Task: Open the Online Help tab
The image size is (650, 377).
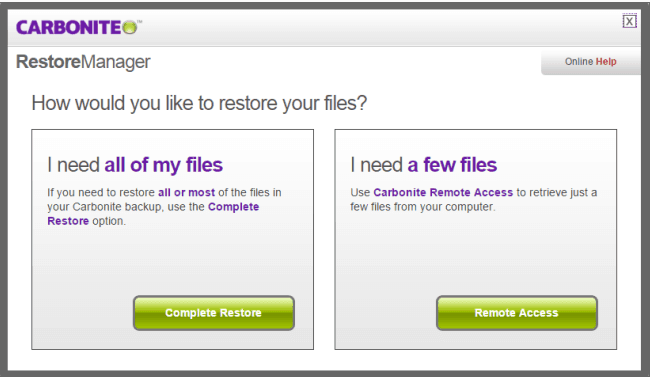Action: pyautogui.click(x=590, y=62)
